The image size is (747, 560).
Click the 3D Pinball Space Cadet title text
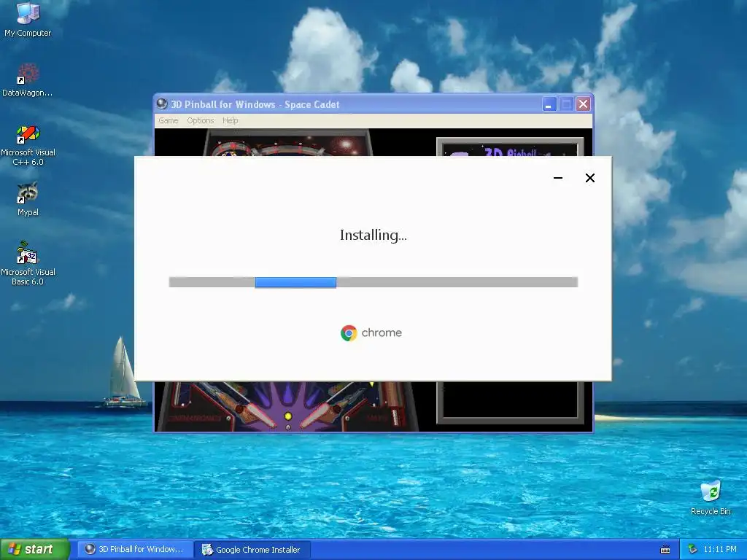[255, 104]
